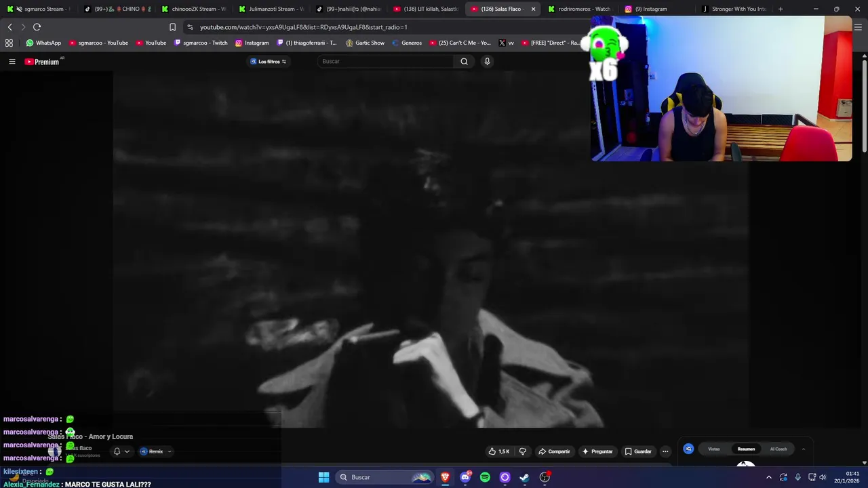Open the Windows Start menu
The image size is (868, 488).
(x=323, y=477)
